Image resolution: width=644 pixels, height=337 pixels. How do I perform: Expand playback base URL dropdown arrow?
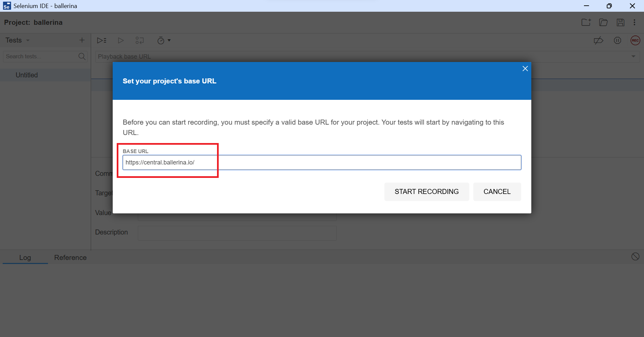coord(633,56)
